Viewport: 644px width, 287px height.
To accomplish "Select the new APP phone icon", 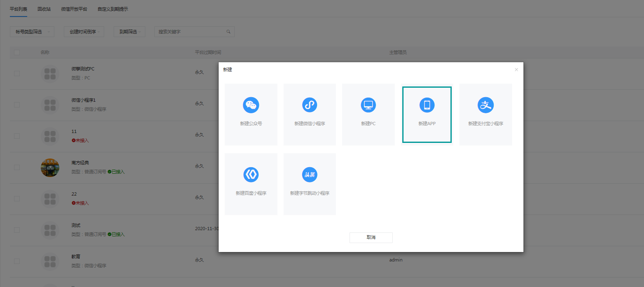I will click(427, 105).
